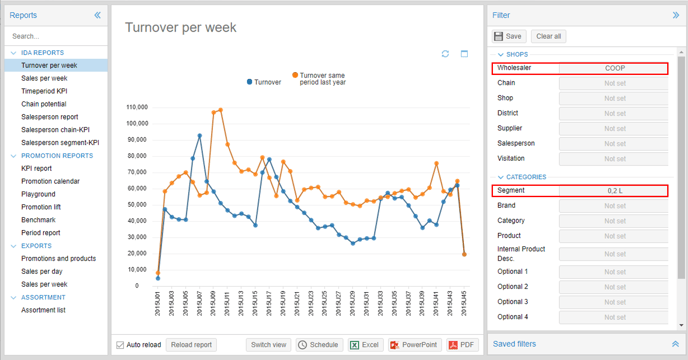Image resolution: width=688 pixels, height=360 pixels.
Task: Open the Segment filter set to 0,2 L
Action: [x=613, y=191]
